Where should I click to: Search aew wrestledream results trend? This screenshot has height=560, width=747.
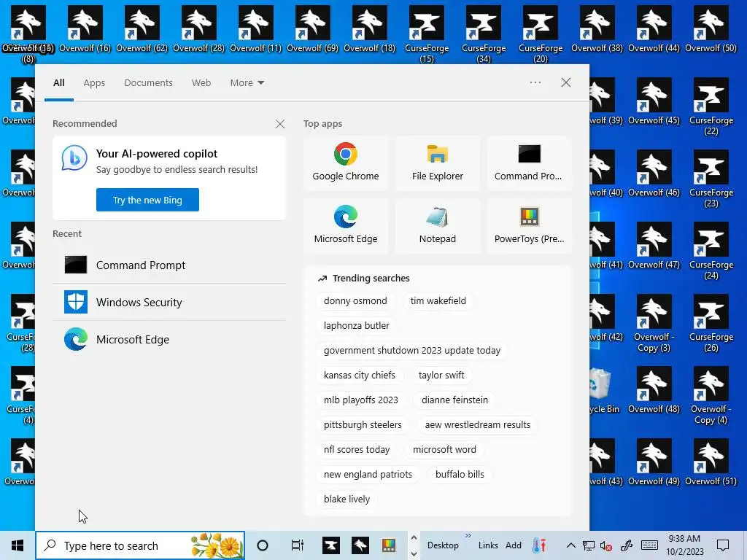click(x=477, y=425)
